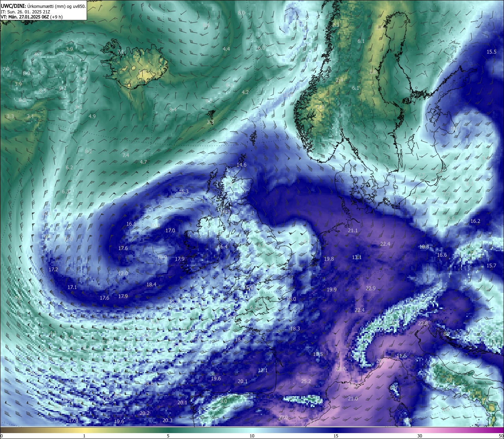The height and width of the screenshot is (439, 504).
Task: Click the 15.7 value label
Action: coord(491,266)
